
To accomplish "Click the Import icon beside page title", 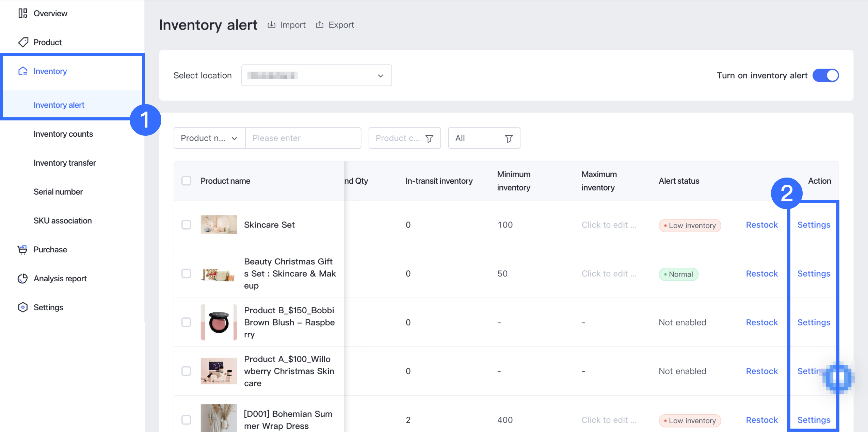I will click(271, 25).
